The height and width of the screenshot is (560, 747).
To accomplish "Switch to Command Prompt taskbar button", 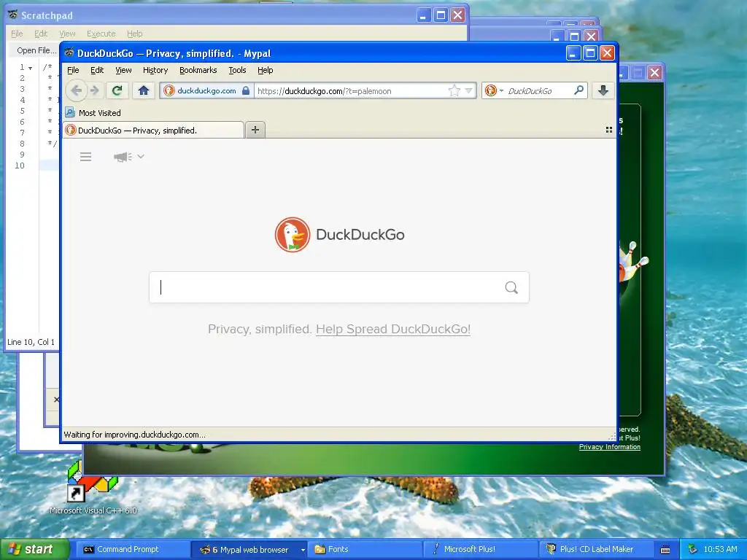I will pyautogui.click(x=132, y=549).
